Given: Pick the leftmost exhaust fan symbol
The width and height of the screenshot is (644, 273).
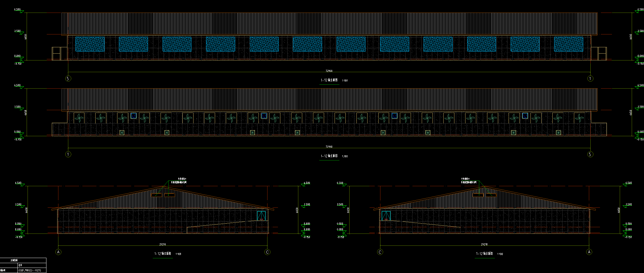Looking at the screenshot, I should tap(79, 118).
